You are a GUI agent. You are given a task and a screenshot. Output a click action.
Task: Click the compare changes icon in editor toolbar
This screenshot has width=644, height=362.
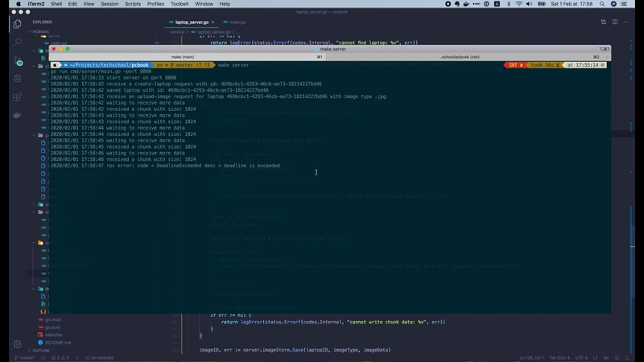[603, 23]
